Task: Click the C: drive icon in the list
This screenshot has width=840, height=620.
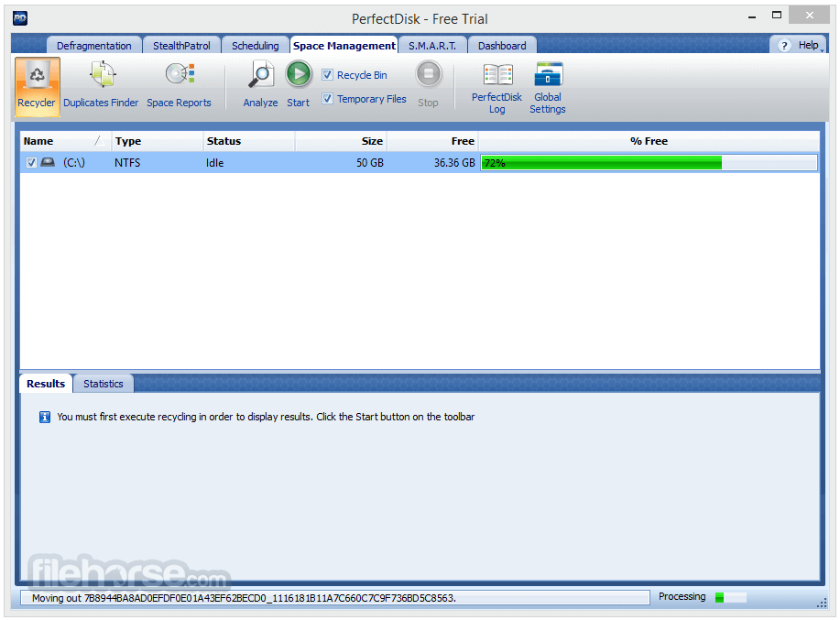Action: click(x=48, y=162)
